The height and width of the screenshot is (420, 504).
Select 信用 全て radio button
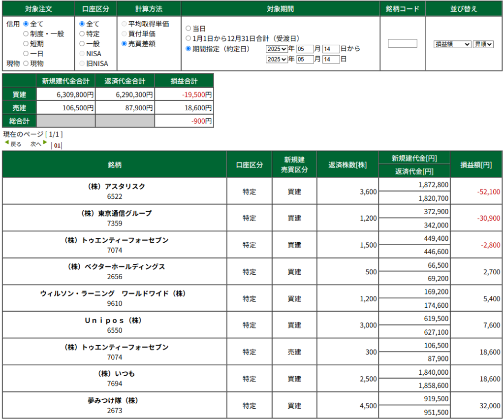26,24
